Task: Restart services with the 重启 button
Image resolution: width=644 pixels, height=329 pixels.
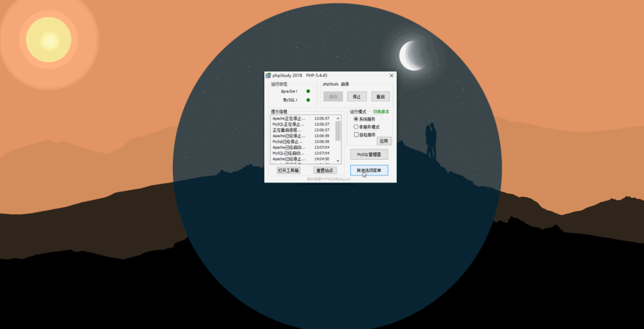Action: point(380,96)
